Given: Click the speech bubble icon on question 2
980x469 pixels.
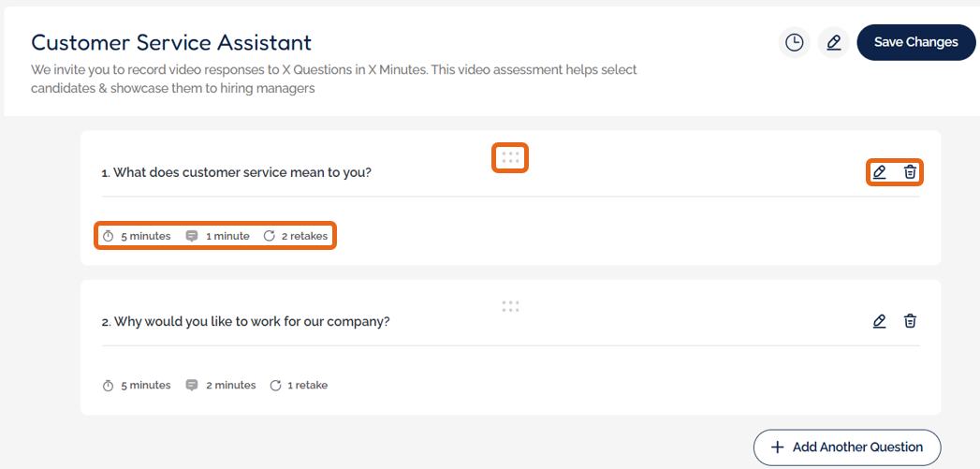Looking at the screenshot, I should 192,386.
